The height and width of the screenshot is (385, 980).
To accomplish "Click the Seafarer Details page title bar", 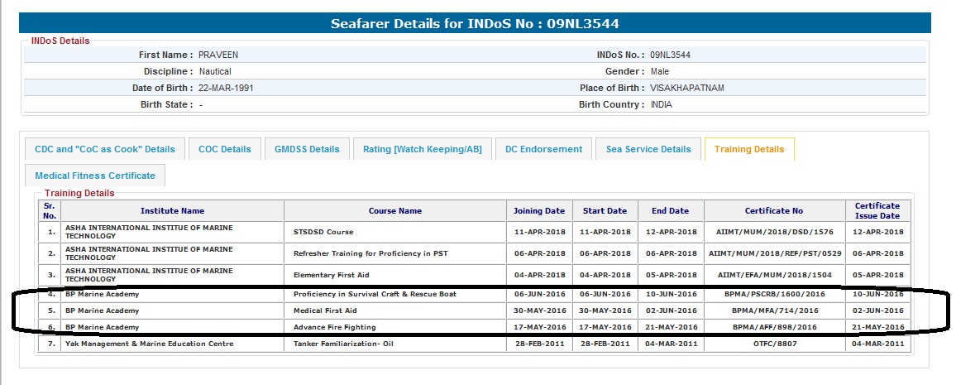I will pyautogui.click(x=474, y=23).
